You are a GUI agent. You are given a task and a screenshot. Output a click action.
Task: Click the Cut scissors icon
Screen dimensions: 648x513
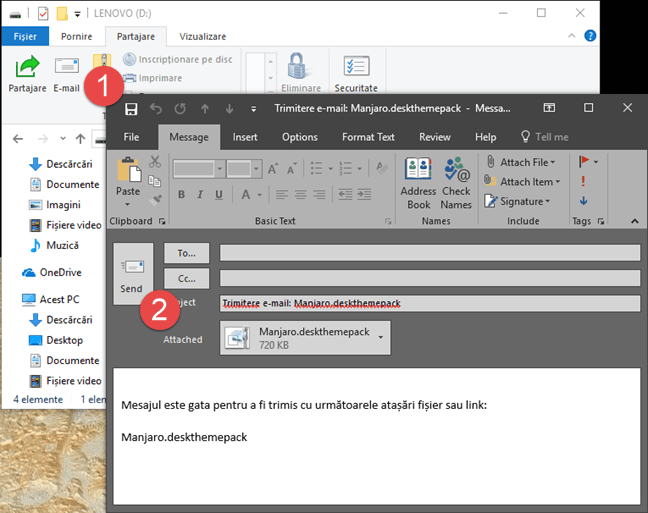[155, 162]
